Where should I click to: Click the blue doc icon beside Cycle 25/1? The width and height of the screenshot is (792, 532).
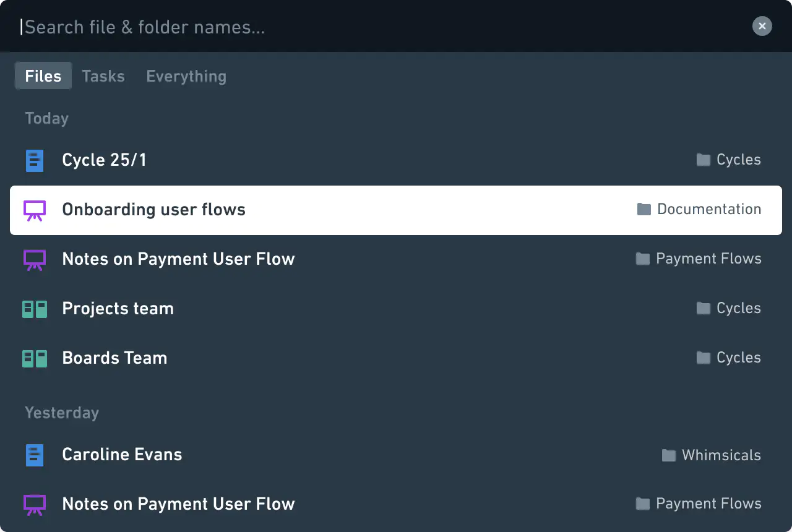35,160
